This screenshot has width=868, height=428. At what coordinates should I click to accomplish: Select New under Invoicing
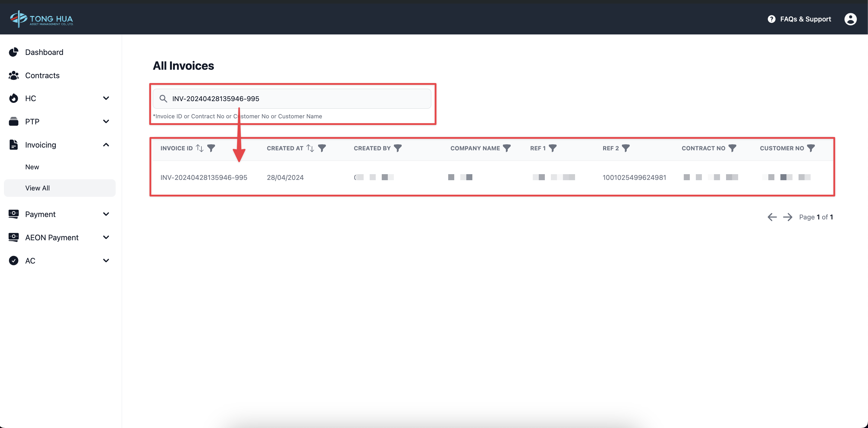tap(32, 167)
